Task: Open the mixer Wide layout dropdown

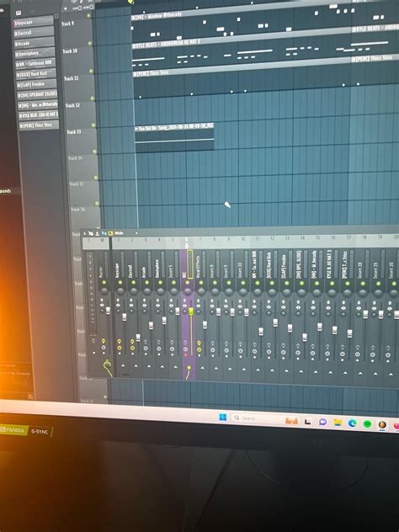Action: [x=125, y=233]
